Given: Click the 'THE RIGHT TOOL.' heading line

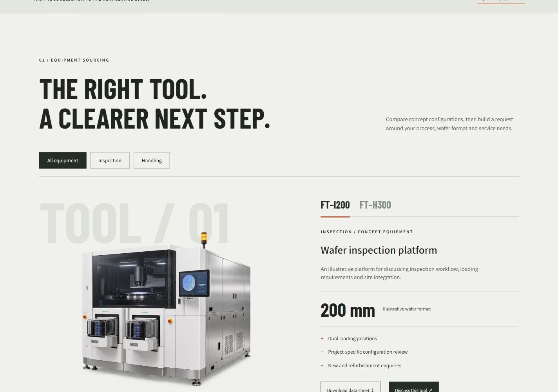Looking at the screenshot, I should tap(123, 89).
